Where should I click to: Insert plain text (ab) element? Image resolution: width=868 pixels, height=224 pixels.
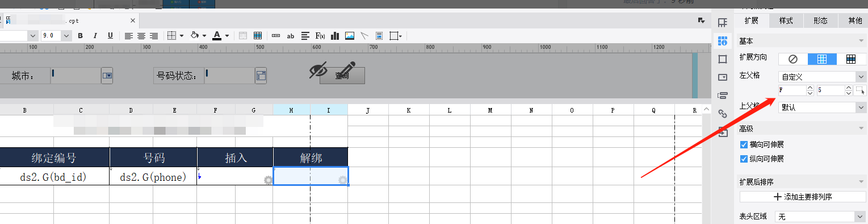(291, 36)
